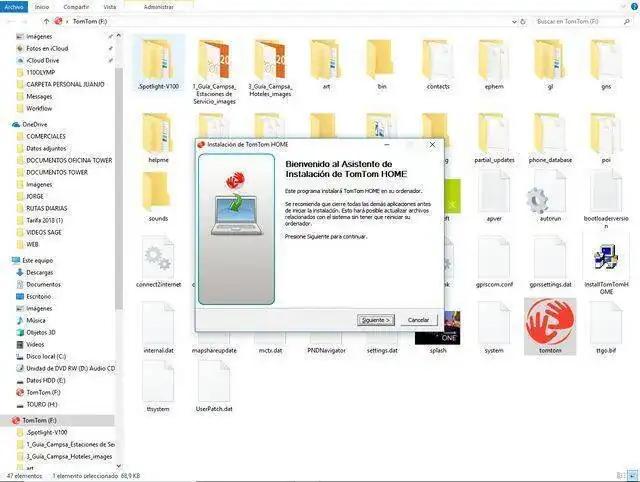The image size is (640, 482).
Task: Select the system file icon
Action: point(494,323)
